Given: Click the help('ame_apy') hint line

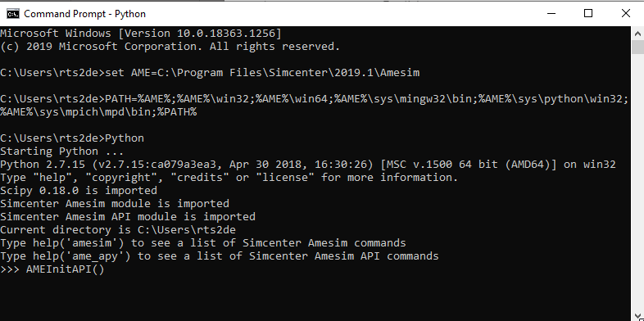Looking at the screenshot, I should (220, 256).
